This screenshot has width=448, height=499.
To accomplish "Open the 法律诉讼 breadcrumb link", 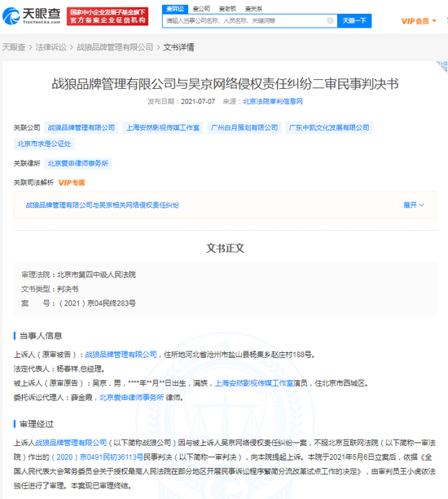I will click(51, 47).
